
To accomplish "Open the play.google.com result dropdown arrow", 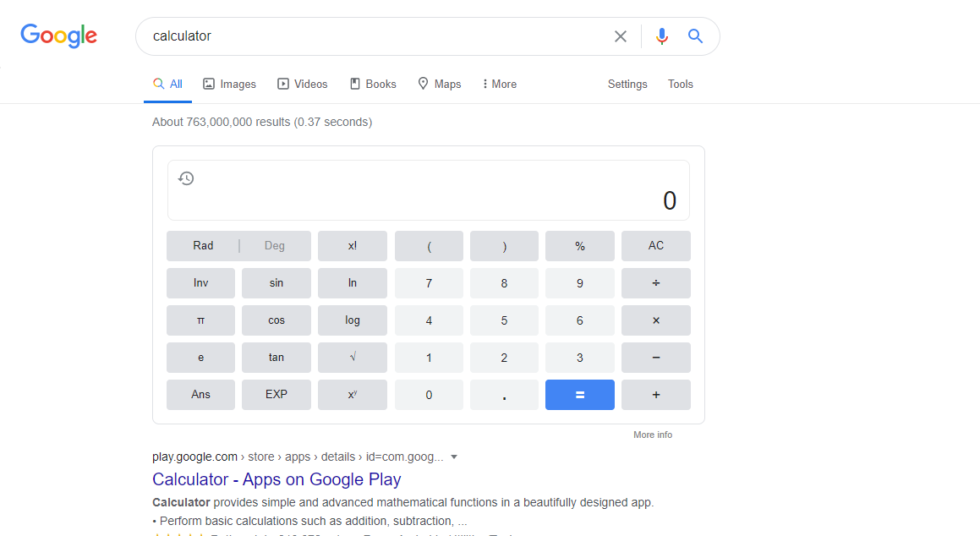I will click(x=454, y=457).
